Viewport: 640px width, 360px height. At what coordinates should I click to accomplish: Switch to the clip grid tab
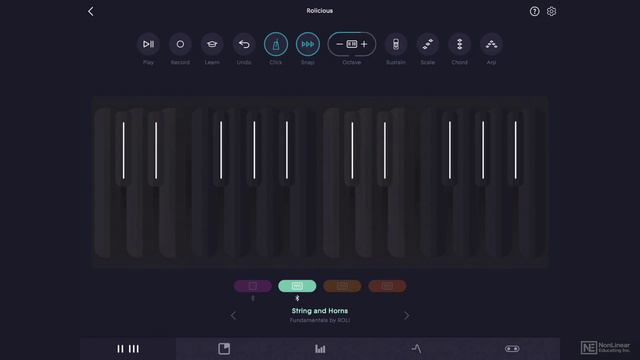click(224, 349)
